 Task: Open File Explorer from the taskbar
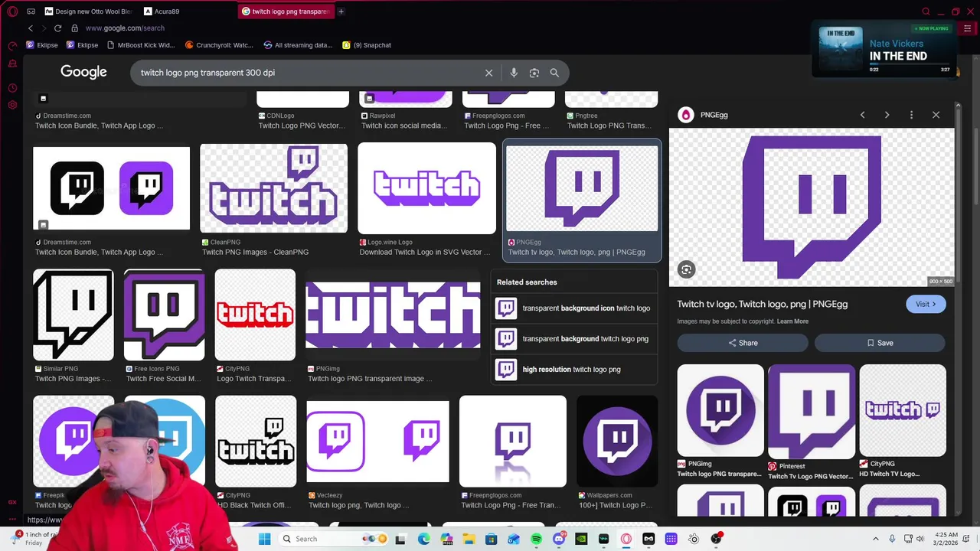pyautogui.click(x=469, y=539)
